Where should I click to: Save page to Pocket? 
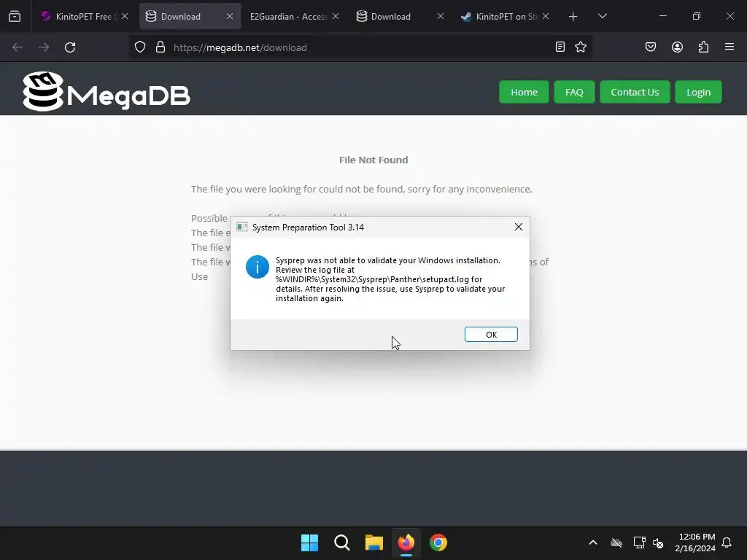650,47
